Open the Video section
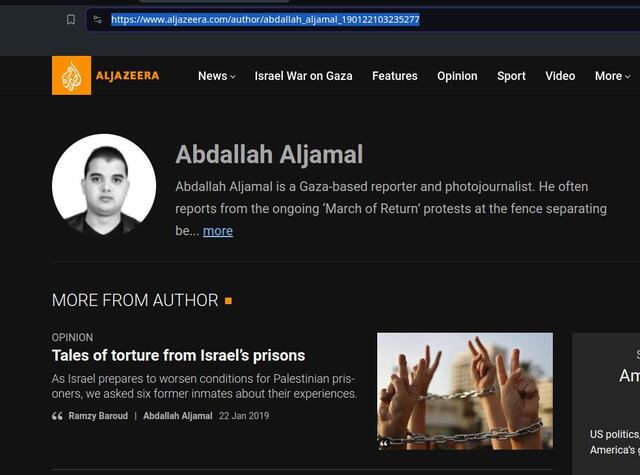640x475 pixels. pyautogui.click(x=560, y=76)
